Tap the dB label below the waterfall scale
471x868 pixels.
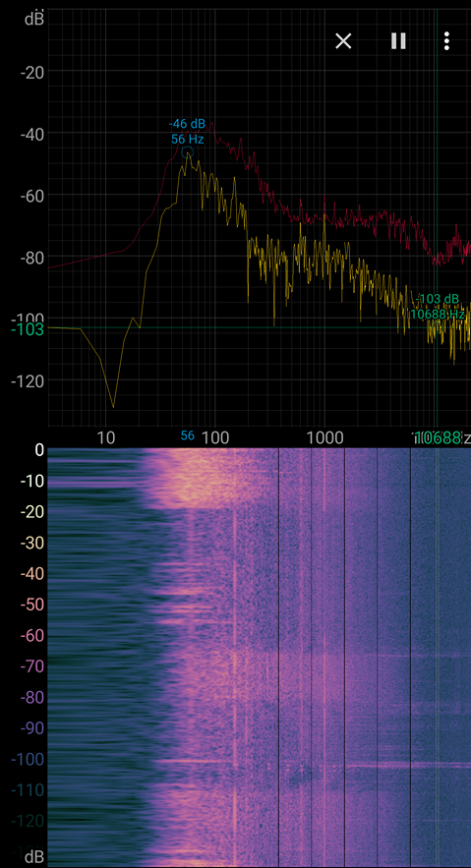(33, 857)
